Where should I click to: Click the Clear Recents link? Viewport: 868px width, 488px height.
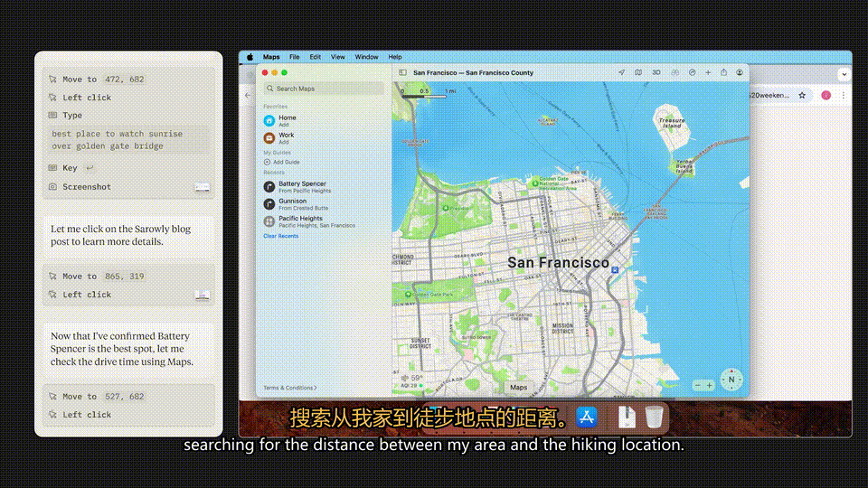(280, 236)
